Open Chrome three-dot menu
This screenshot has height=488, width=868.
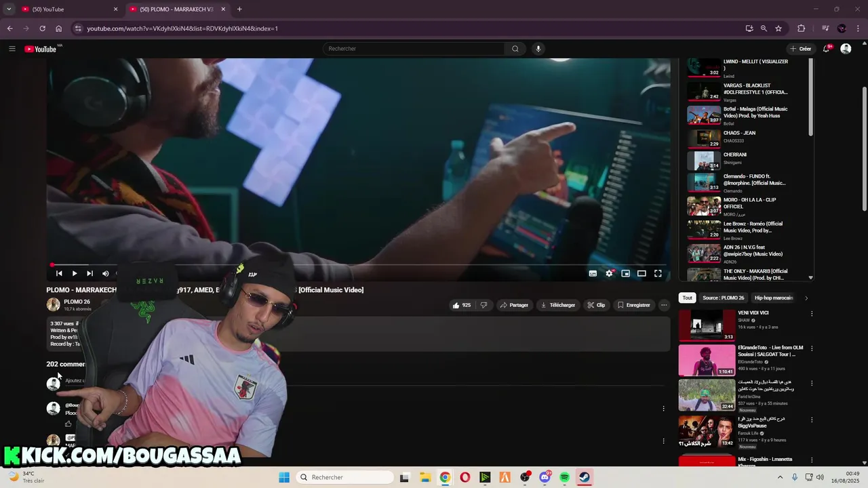coord(859,28)
